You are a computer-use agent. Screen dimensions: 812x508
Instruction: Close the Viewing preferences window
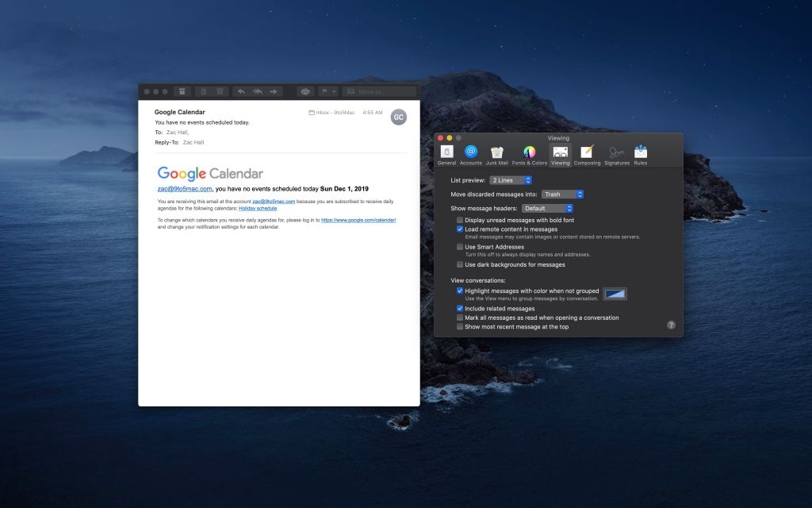440,138
